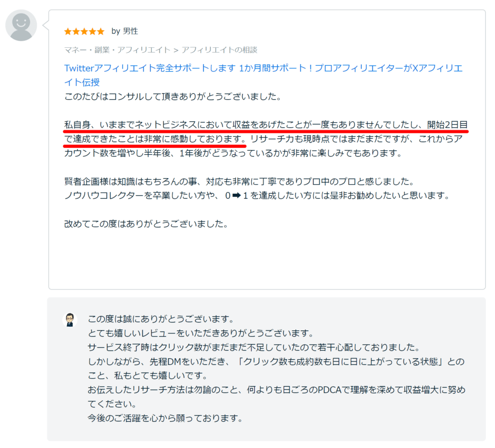Click the seller's face avatar beside the reply
Image resolution: width=495 pixels, height=448 pixels.
[71, 319]
